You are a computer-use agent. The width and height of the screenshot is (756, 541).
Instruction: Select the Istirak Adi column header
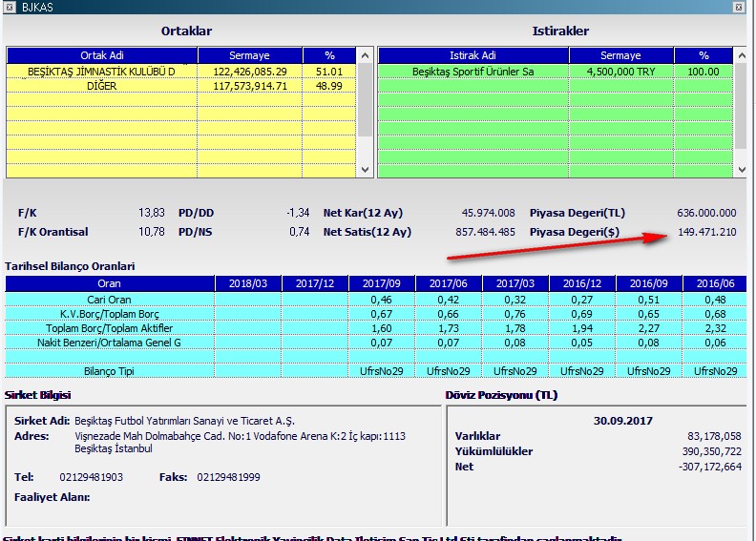point(473,55)
